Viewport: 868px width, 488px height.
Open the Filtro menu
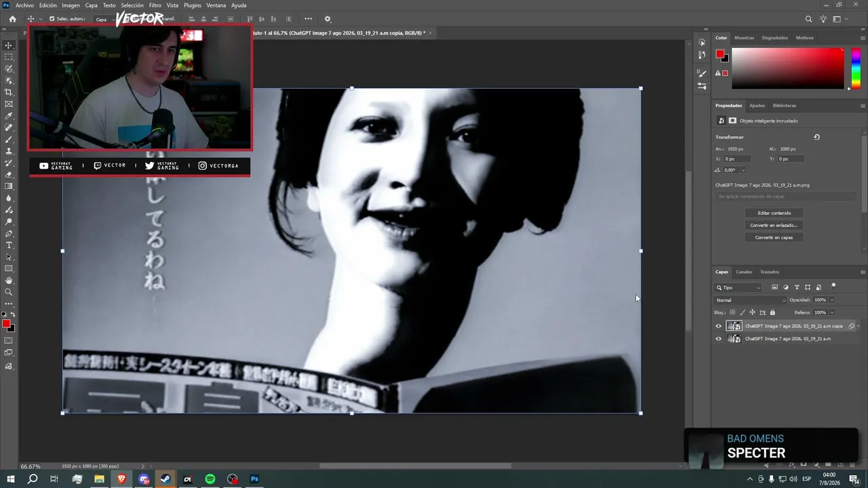coord(155,5)
